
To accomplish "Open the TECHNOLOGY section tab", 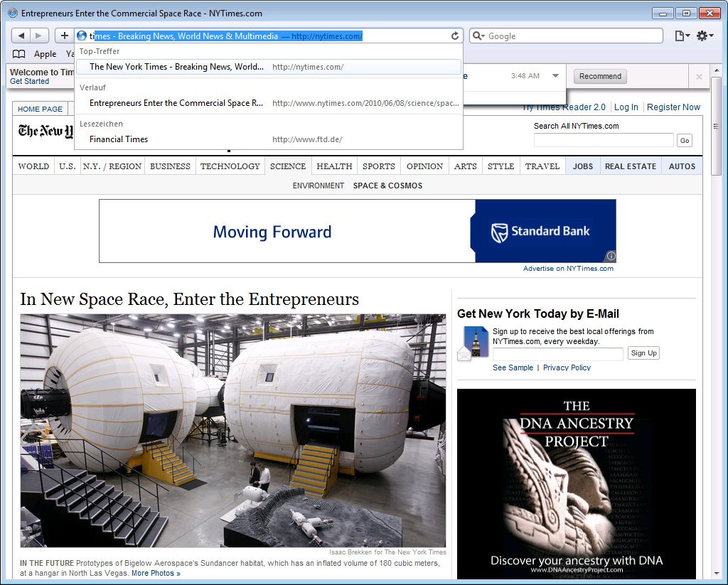I will (230, 166).
